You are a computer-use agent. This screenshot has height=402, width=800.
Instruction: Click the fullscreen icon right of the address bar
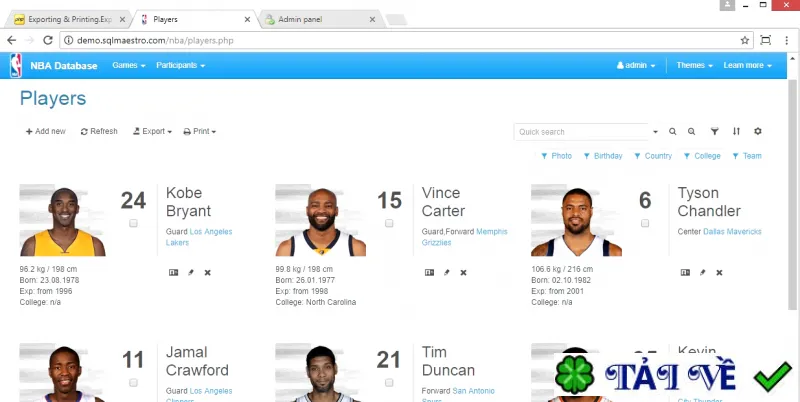[765, 40]
